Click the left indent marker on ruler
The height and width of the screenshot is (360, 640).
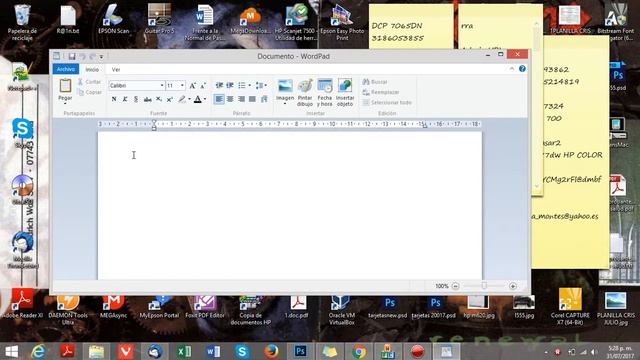coord(154,125)
